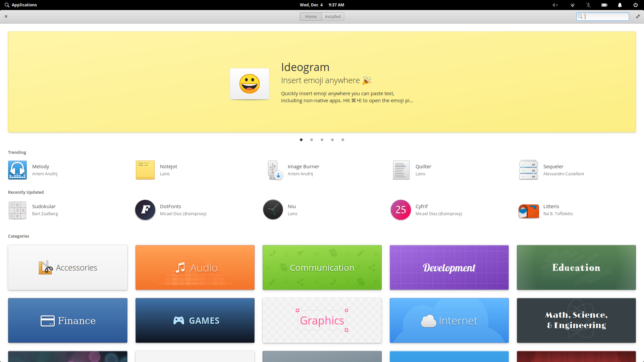Open the Internet category
The height and width of the screenshot is (362, 644).
449,320
